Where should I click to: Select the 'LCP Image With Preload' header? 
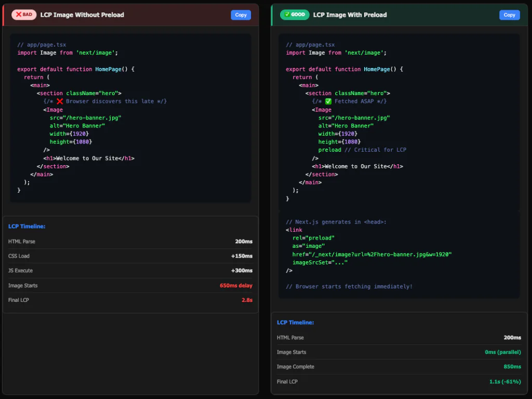point(350,15)
